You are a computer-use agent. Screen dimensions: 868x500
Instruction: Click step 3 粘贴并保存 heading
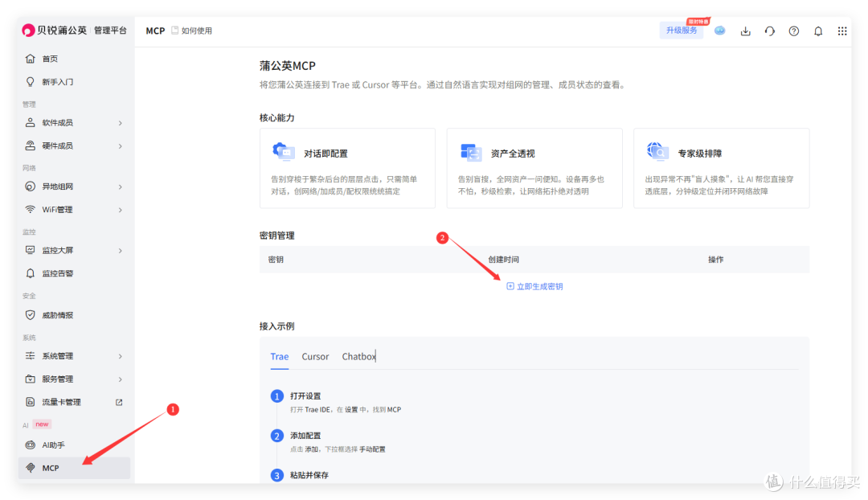[x=309, y=475]
